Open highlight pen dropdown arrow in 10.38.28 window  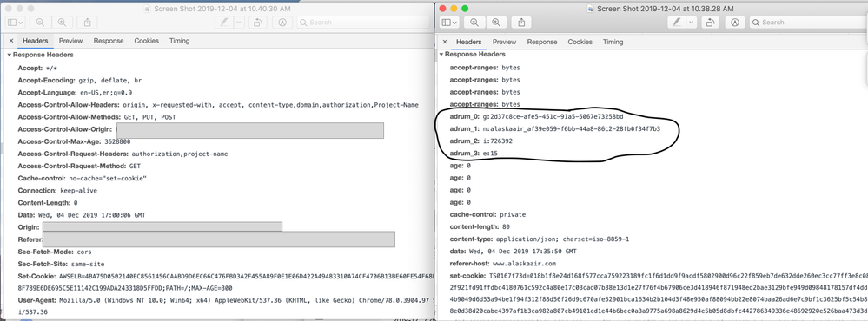coord(692,23)
